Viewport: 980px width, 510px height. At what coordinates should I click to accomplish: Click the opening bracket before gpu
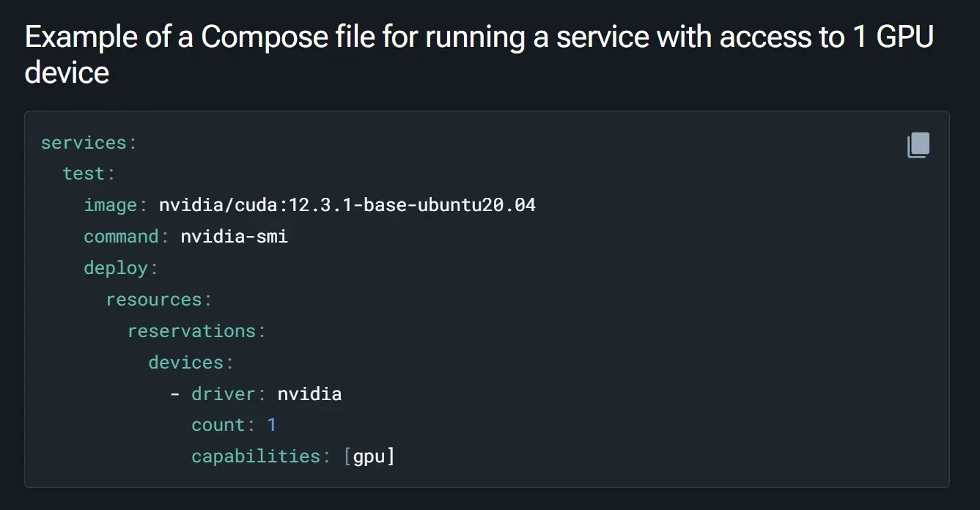(x=347, y=457)
